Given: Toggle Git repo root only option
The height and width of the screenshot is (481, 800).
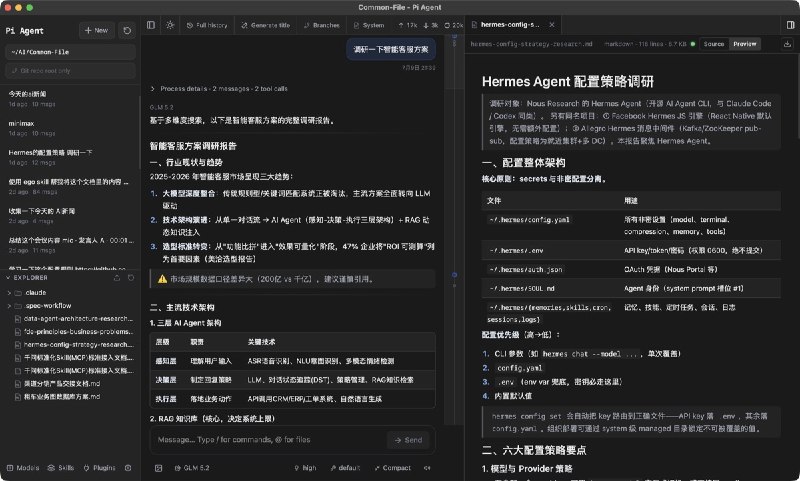Looking at the screenshot, I should (70, 71).
